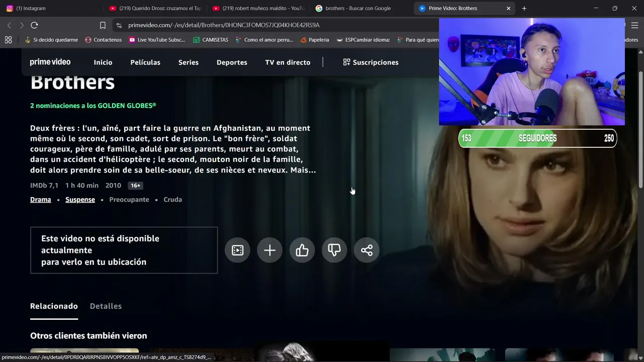Click the Drama genre link
The width and height of the screenshot is (644, 362).
[41, 200]
